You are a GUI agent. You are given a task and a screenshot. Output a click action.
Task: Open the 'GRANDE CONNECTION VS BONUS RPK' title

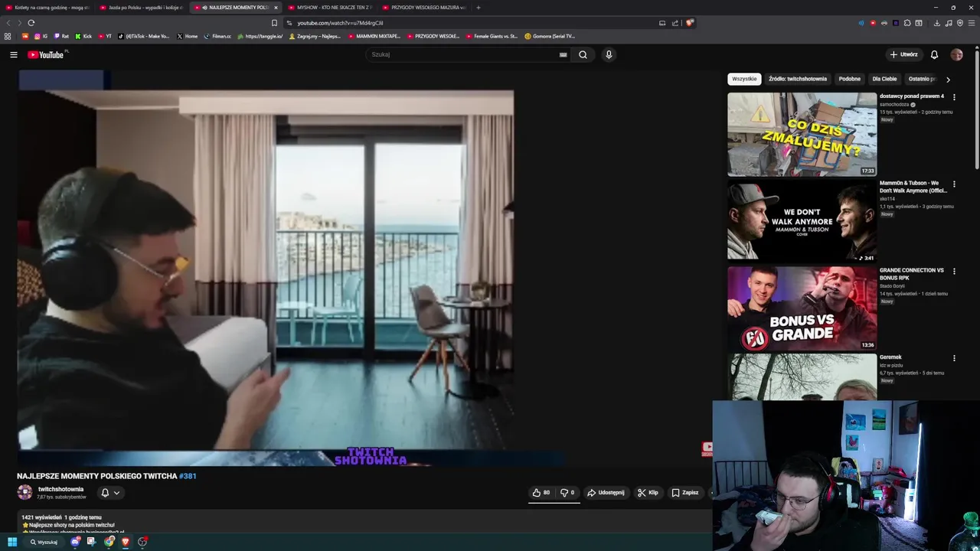[912, 274]
